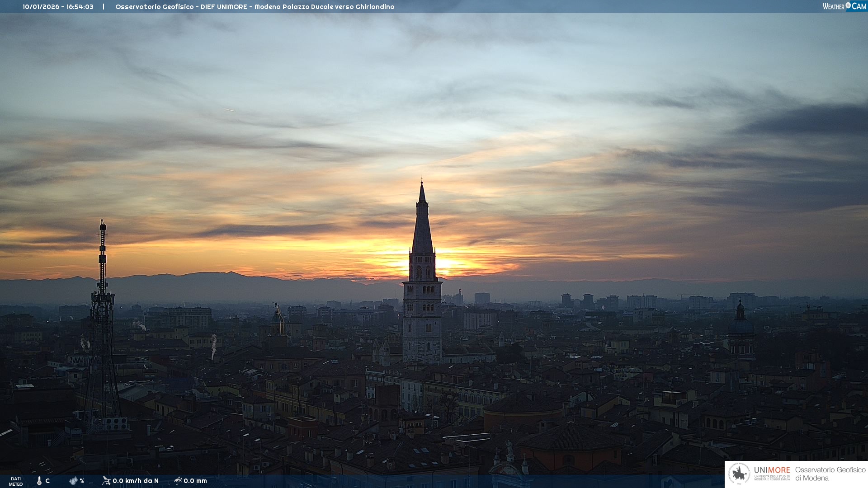The width and height of the screenshot is (868, 488).
Task: Click the camera lens in WeatherCam logo
Action: [x=848, y=5]
